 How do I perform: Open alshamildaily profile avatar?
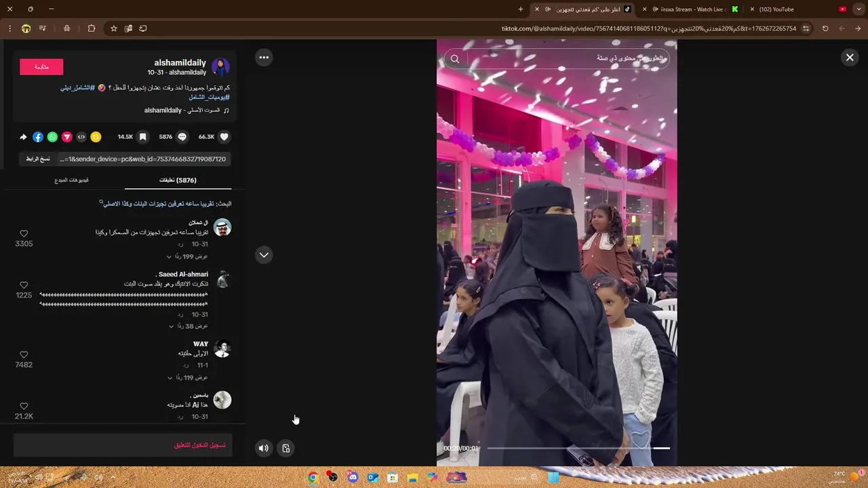pyautogui.click(x=220, y=66)
